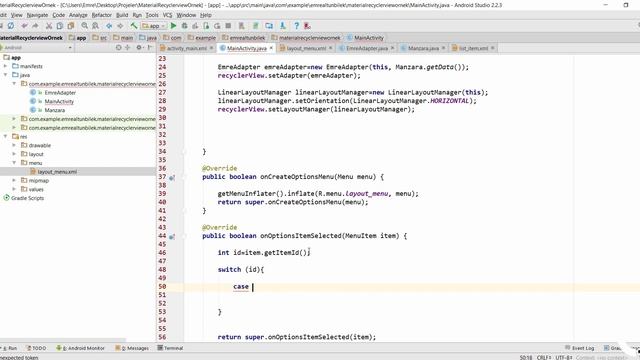640x360 pixels.
Task: Expand the manifests folder
Action: click(x=5, y=66)
